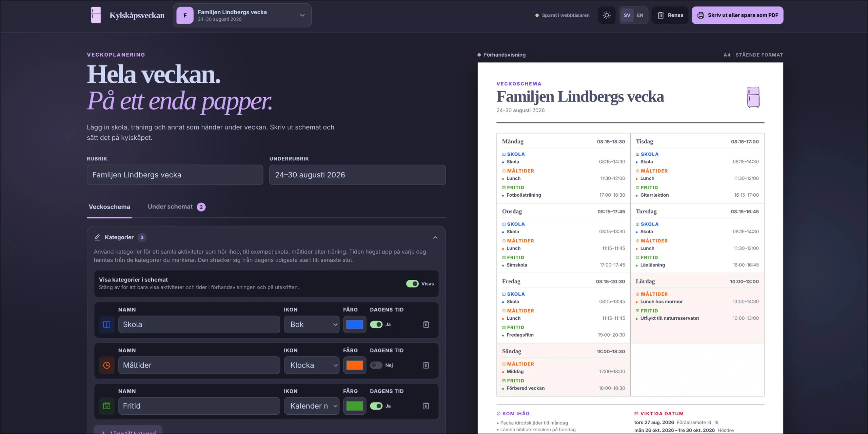Open the orange color swatch for Måltider
This screenshot has height=434, width=868.
pyautogui.click(x=355, y=365)
